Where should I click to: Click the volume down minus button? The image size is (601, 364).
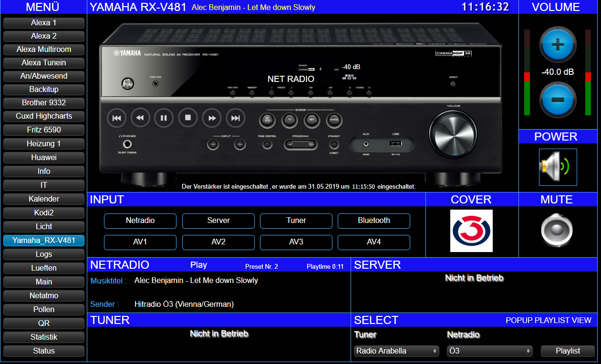558,100
